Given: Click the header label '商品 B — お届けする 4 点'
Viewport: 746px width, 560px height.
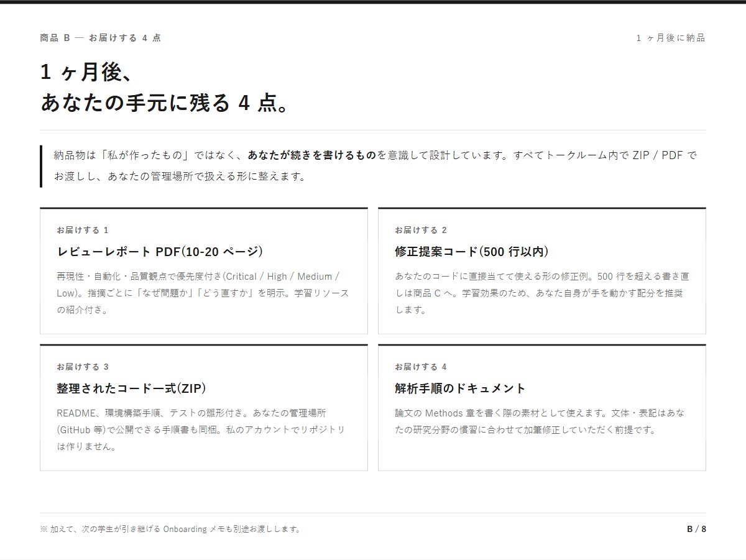Looking at the screenshot, I should 100,38.
